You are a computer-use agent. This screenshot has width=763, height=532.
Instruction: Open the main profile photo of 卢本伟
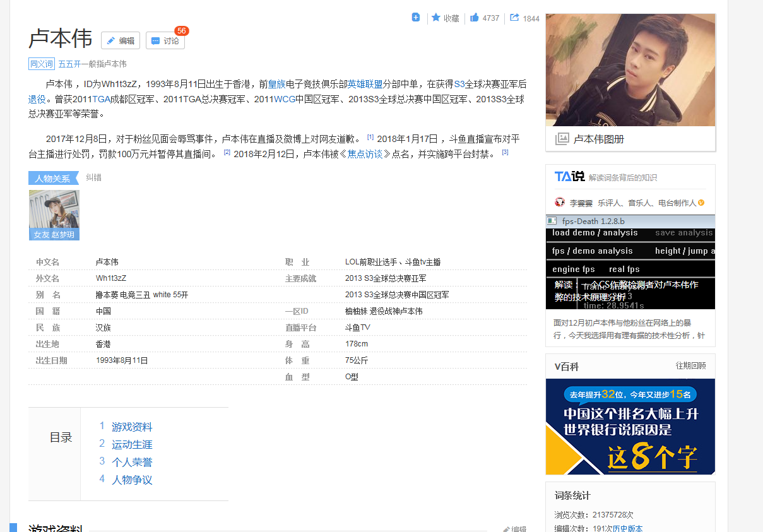tap(630, 70)
